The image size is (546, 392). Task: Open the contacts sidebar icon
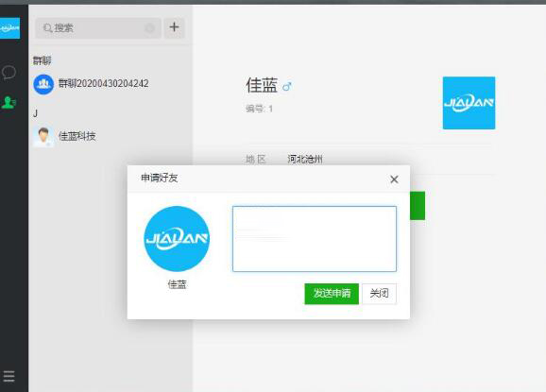pos(9,102)
